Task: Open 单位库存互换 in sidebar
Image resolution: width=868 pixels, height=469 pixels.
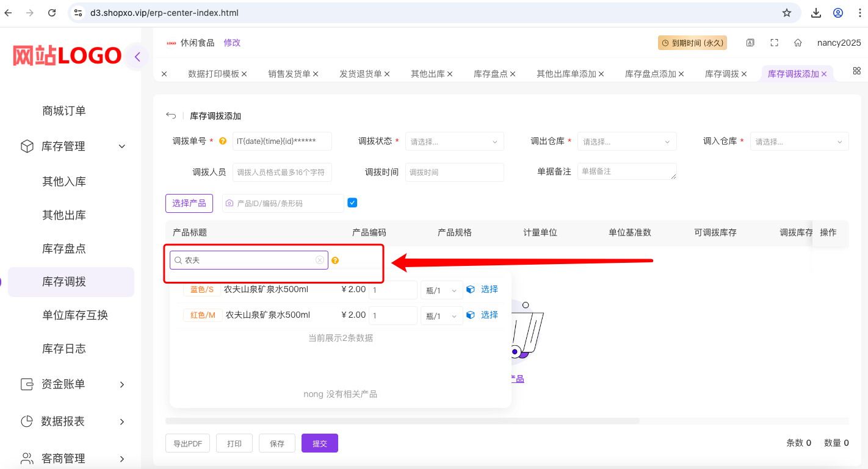Action: click(x=75, y=315)
